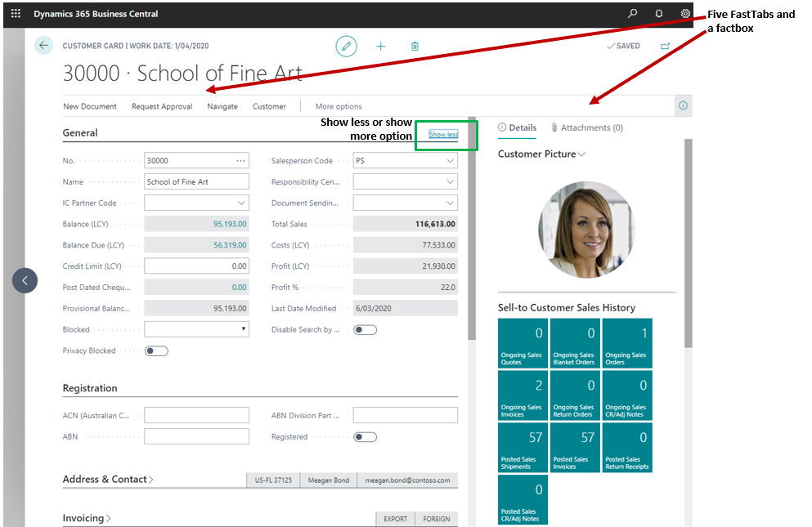Expand the Address & Contact FastTab
812x527 pixels.
point(108,480)
